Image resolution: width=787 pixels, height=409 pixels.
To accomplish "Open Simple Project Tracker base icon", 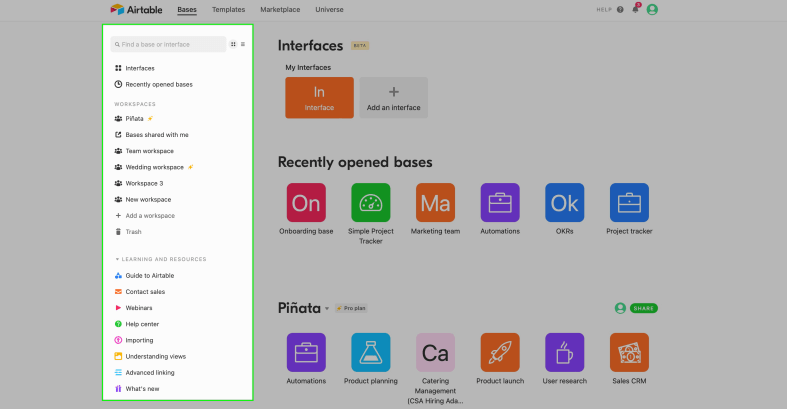I will click(x=371, y=202).
